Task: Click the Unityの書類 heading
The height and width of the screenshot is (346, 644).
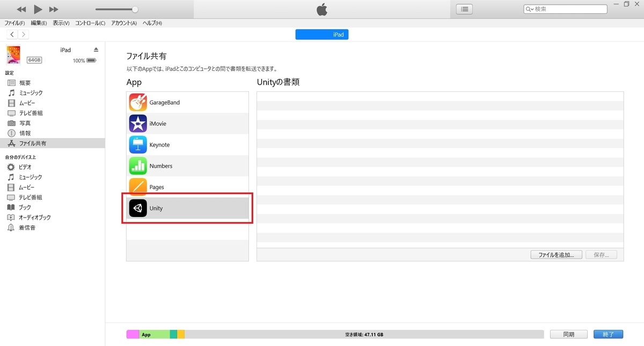Action: click(278, 83)
